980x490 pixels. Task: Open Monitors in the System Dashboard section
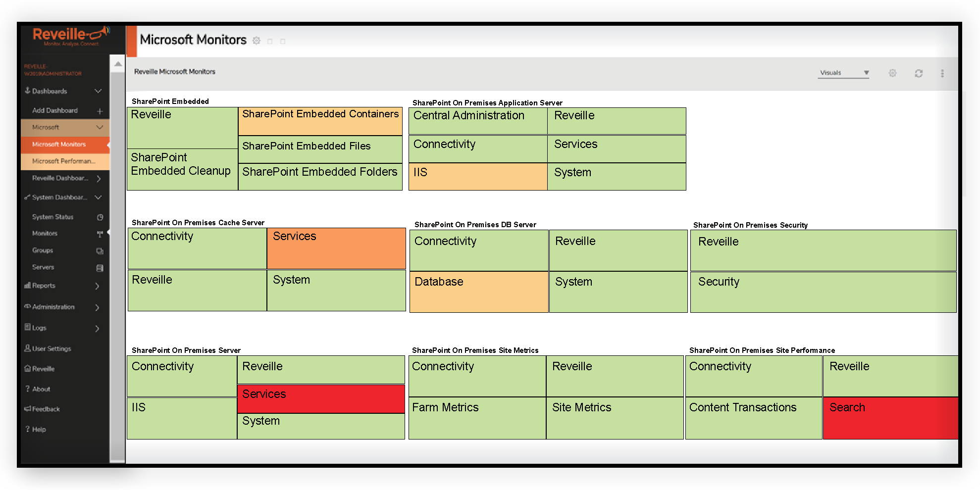(x=45, y=233)
